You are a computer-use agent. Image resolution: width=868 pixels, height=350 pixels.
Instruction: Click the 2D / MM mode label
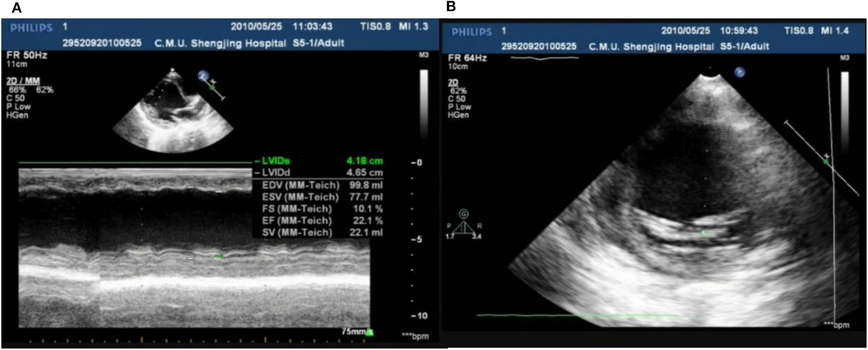(x=23, y=81)
